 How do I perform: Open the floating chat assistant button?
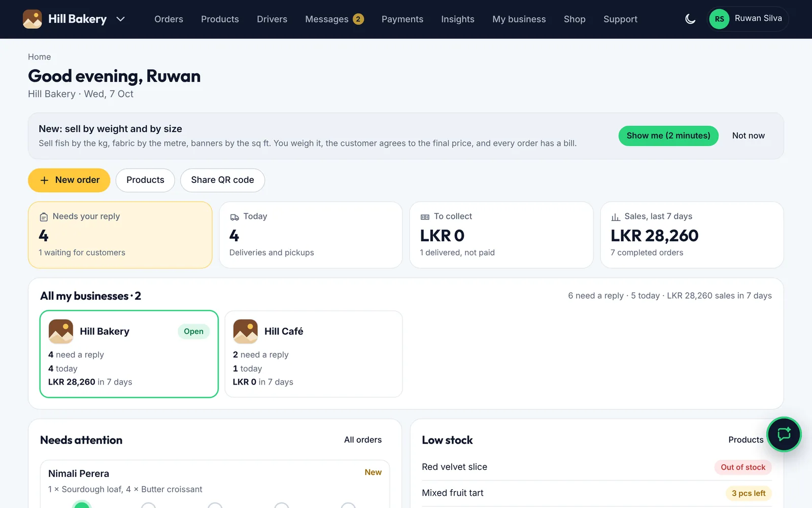(x=784, y=434)
